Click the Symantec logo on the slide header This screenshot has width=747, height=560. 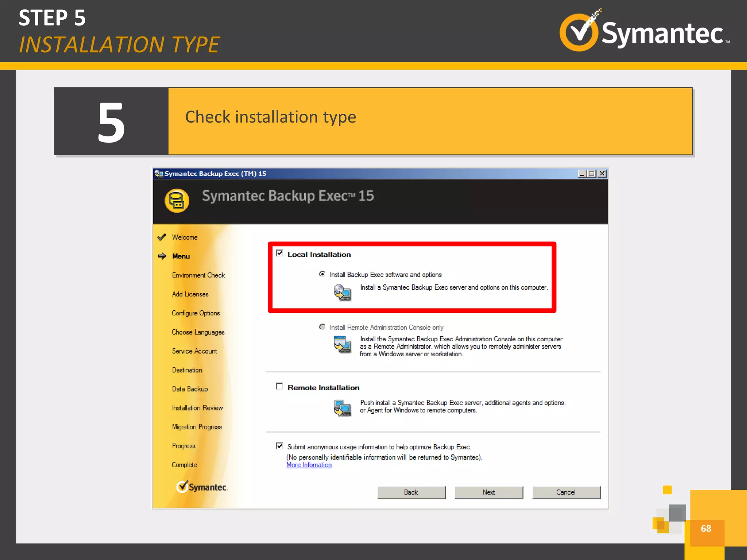pos(644,31)
